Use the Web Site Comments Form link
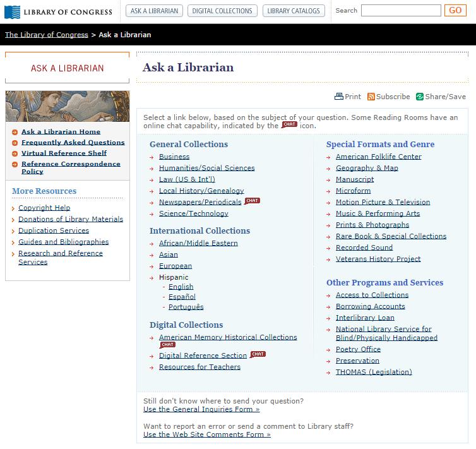 (206, 434)
